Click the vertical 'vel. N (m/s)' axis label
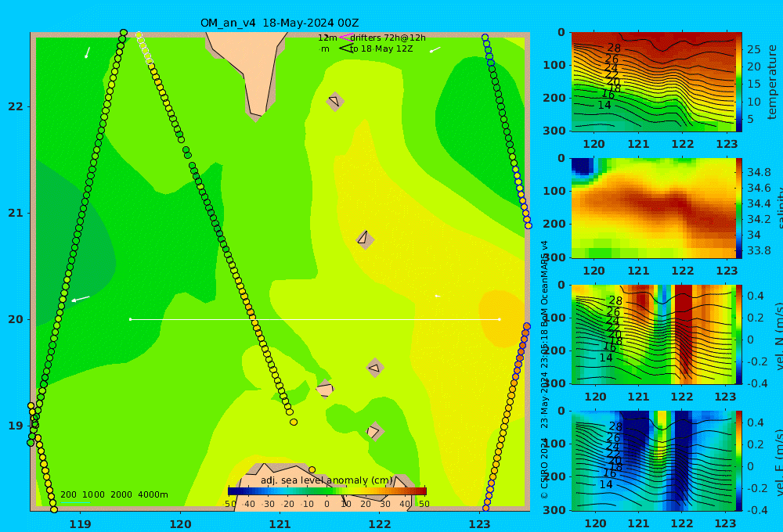Image resolution: width=783 pixels, height=532 pixels. point(778,336)
